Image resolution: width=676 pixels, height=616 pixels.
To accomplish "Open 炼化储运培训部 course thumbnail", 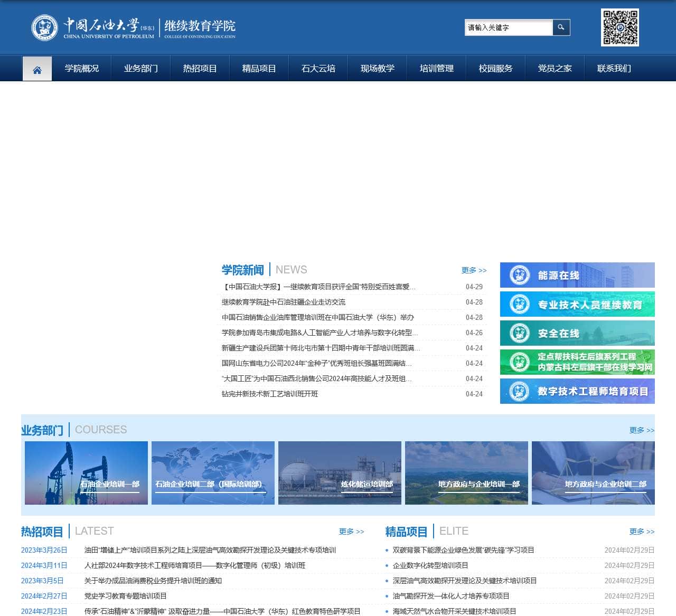I will click(340, 473).
